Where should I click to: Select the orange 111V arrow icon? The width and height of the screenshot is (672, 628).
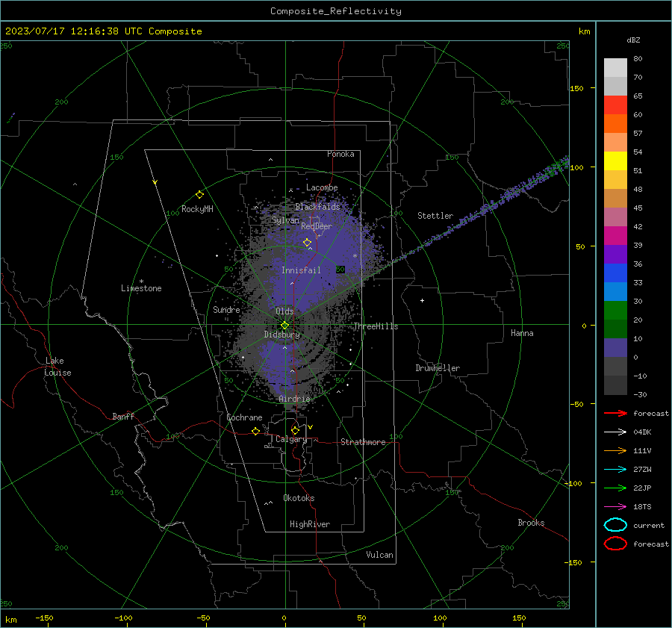coord(615,450)
